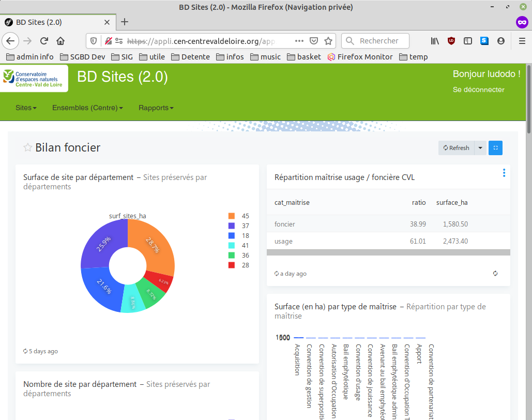This screenshot has width=532, height=420.
Task: Star the Bilan foncier dashboard as favorite
Action: pos(28,148)
